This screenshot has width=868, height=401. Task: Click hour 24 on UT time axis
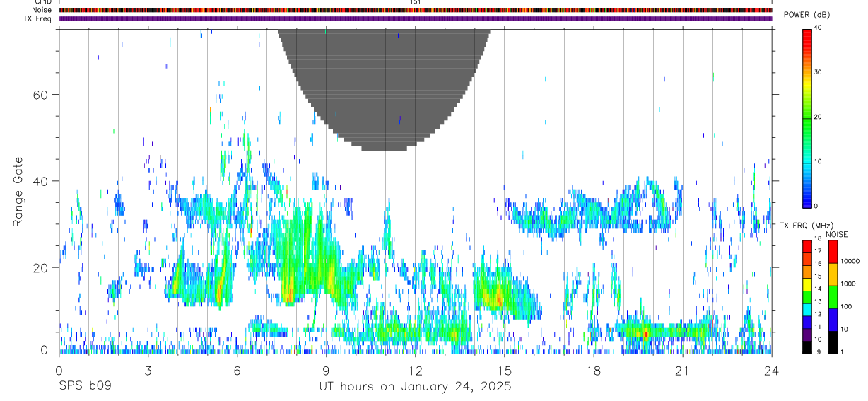tap(771, 370)
